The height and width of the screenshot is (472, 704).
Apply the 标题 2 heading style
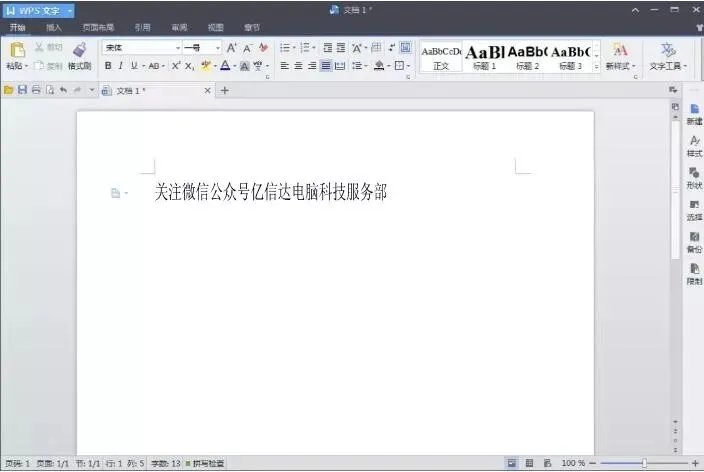click(x=527, y=57)
